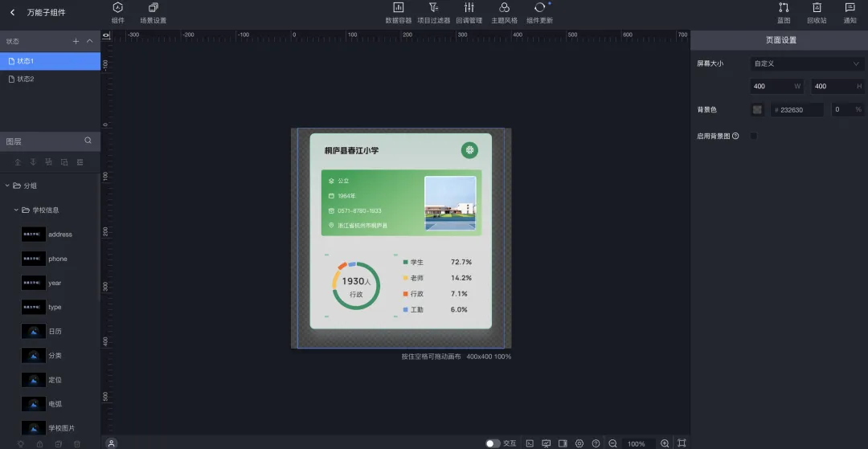Toggle the ruler visibility eye icon
This screenshot has width=868, height=449.
point(106,35)
